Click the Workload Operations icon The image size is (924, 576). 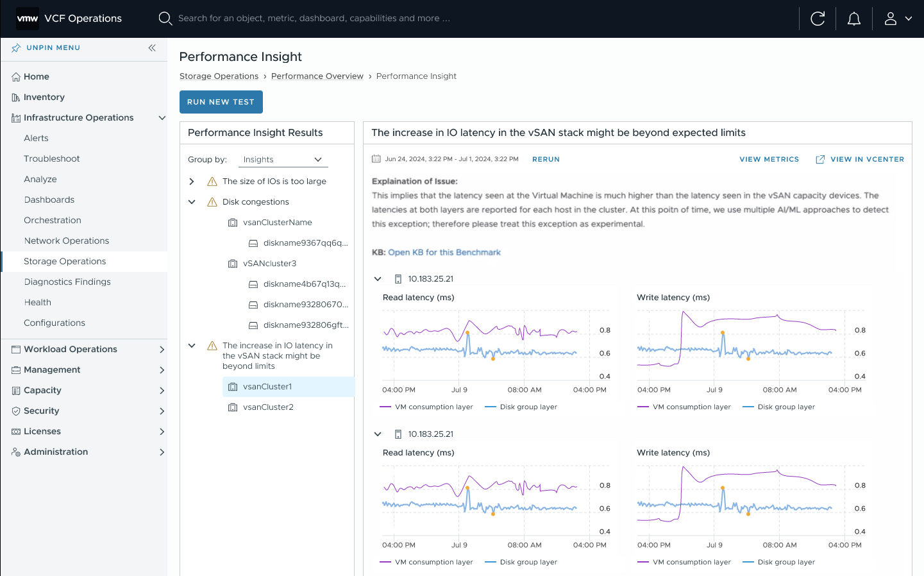click(x=16, y=350)
